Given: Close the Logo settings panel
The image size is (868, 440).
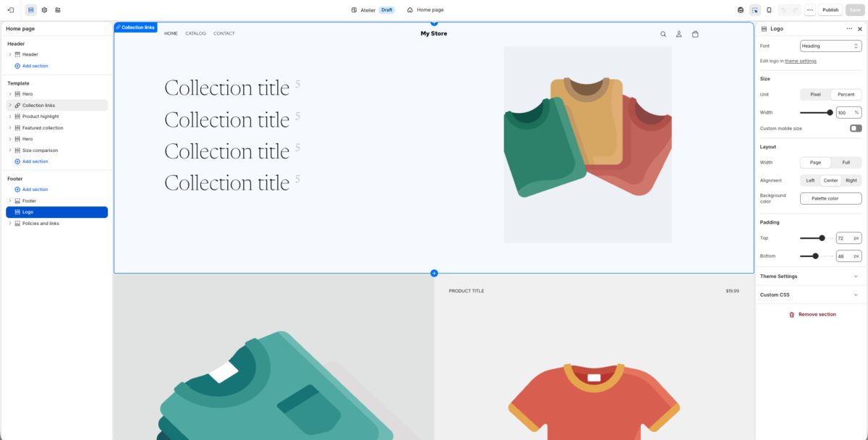Looking at the screenshot, I should [860, 29].
